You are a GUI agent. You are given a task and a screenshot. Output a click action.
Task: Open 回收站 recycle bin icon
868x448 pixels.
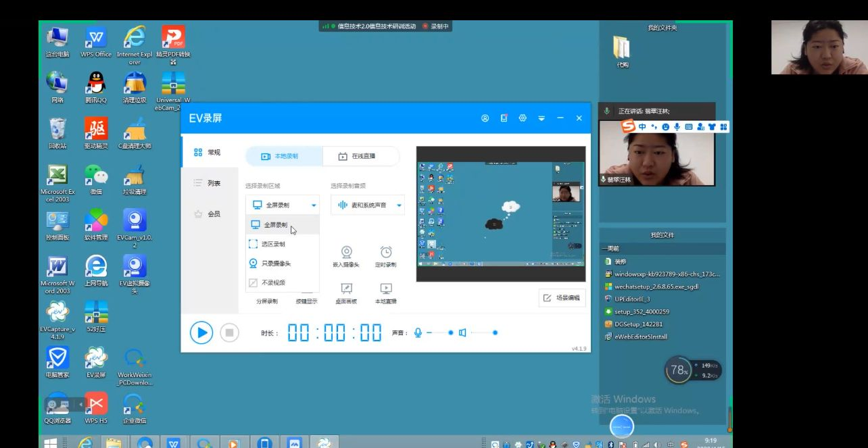tap(57, 133)
